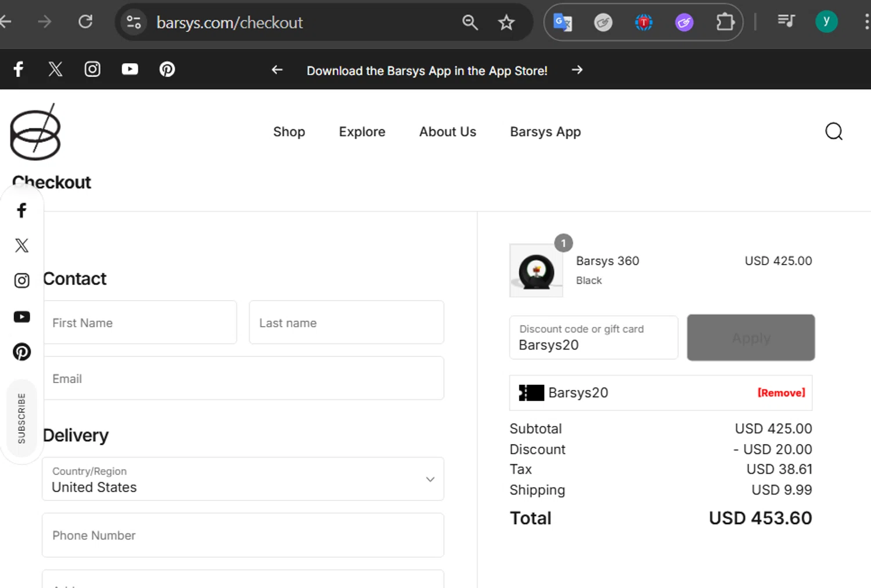Image resolution: width=871 pixels, height=588 pixels.
Task: Open the Explore menu
Action: (x=362, y=132)
